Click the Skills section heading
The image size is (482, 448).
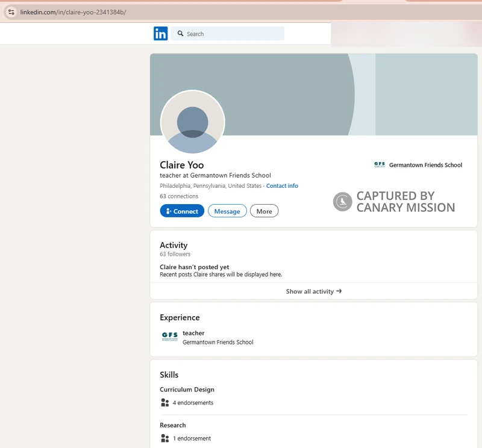pyautogui.click(x=169, y=375)
